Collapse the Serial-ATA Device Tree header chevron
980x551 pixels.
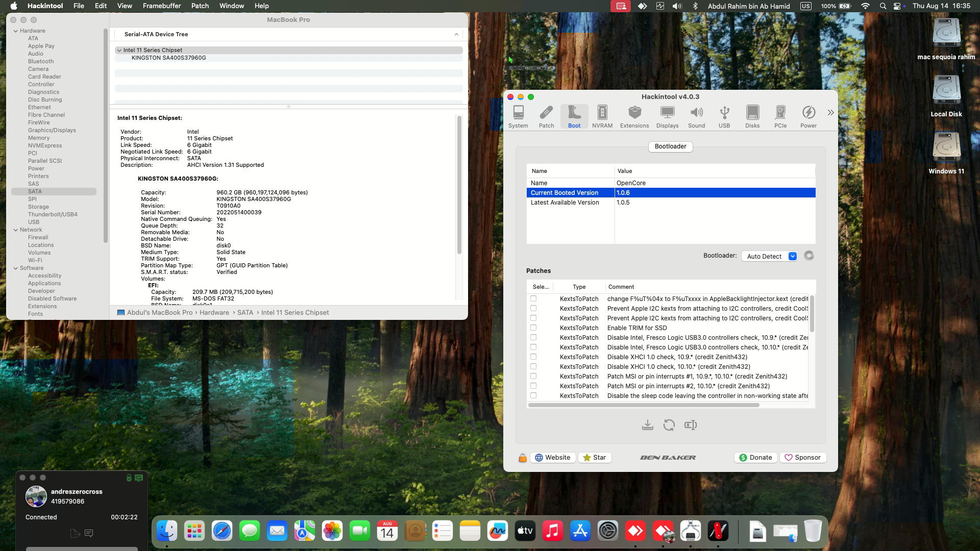(456, 34)
